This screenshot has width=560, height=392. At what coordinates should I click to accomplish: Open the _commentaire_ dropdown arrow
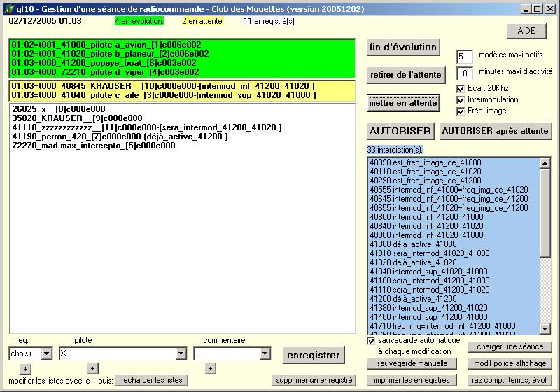(265, 353)
